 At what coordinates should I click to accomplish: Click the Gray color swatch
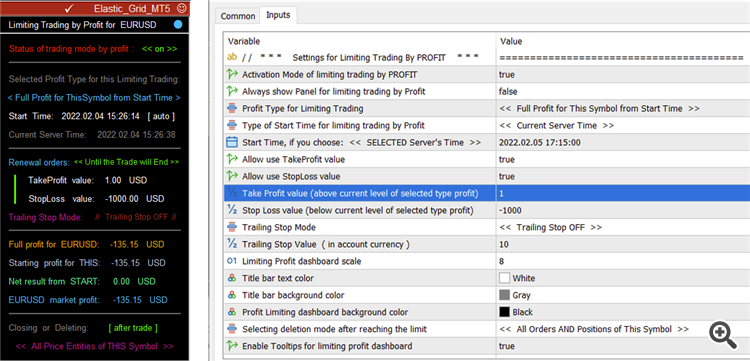(x=504, y=295)
